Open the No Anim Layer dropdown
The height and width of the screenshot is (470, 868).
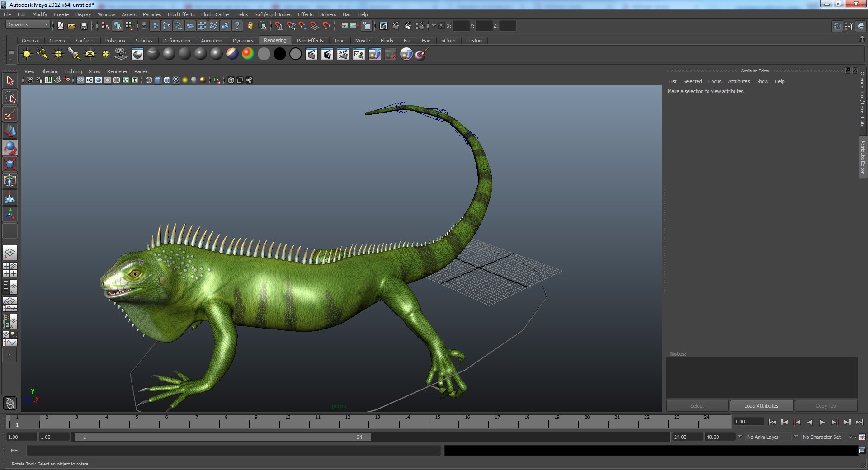767,437
